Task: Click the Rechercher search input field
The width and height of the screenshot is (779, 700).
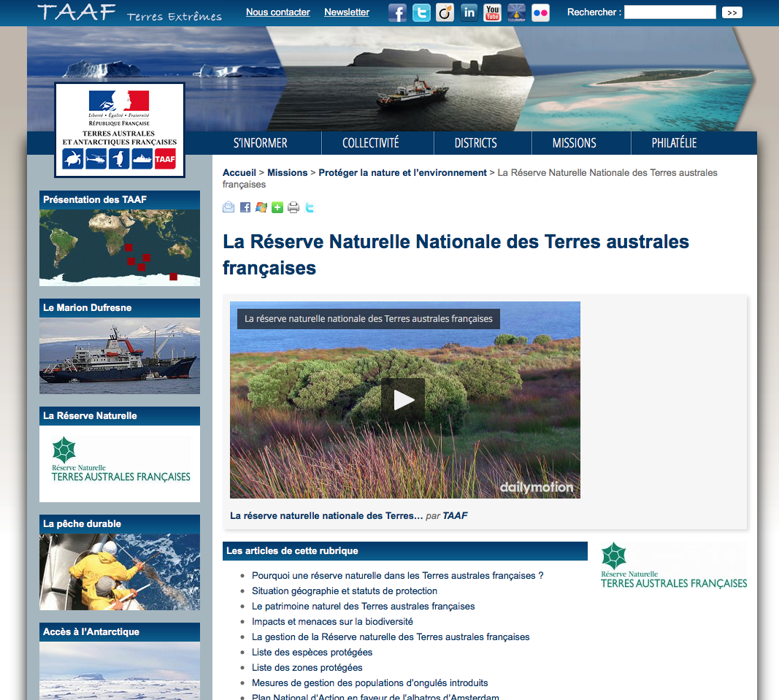Action: pyautogui.click(x=669, y=12)
